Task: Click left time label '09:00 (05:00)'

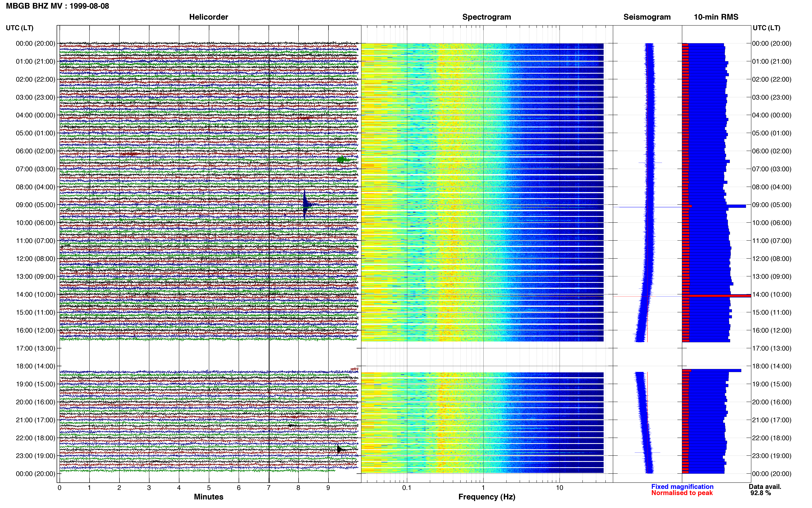Action: [x=36, y=205]
